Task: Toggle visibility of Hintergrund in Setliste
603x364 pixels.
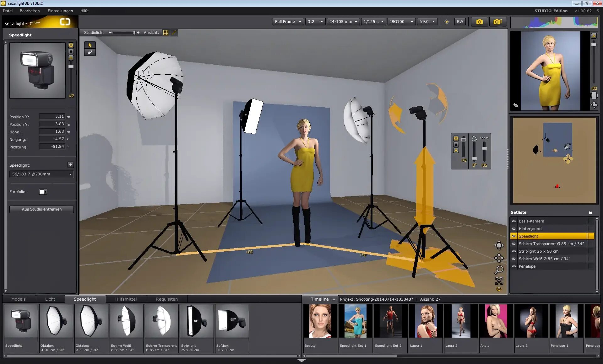Action: click(514, 229)
